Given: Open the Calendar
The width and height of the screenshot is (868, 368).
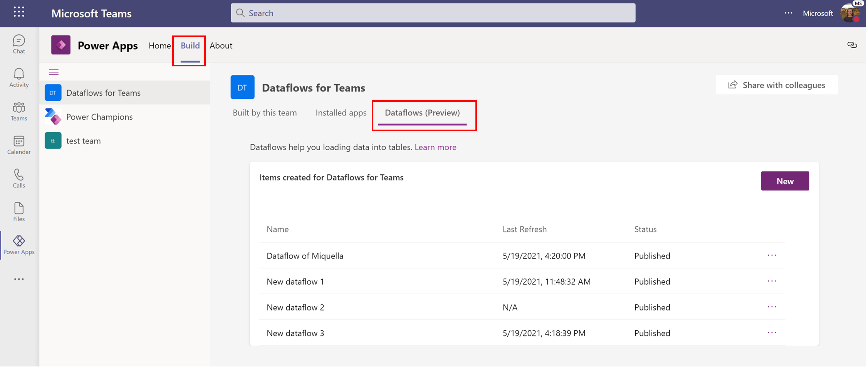Looking at the screenshot, I should pos(18,145).
